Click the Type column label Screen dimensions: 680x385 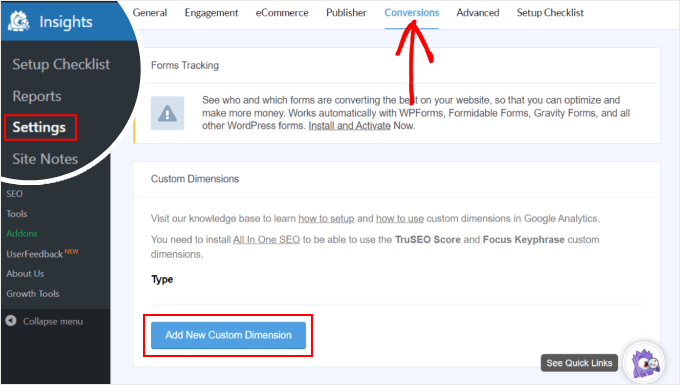(x=162, y=279)
